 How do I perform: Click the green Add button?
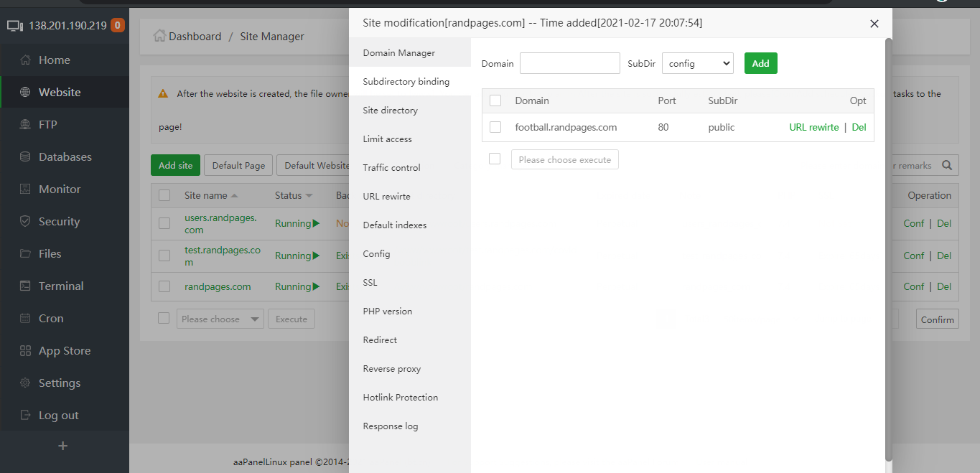click(760, 63)
